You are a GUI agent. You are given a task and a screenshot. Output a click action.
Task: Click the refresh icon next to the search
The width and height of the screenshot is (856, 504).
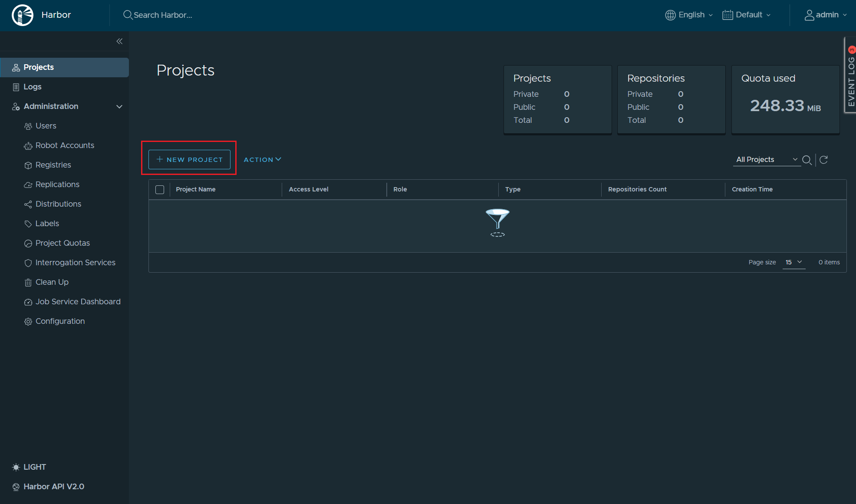[823, 160]
